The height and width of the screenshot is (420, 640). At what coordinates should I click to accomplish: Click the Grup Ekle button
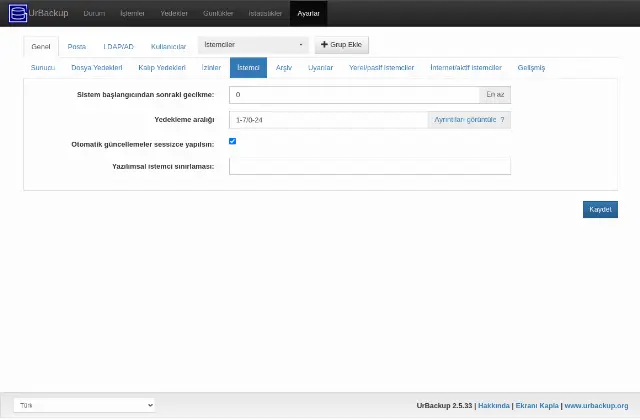(x=342, y=44)
